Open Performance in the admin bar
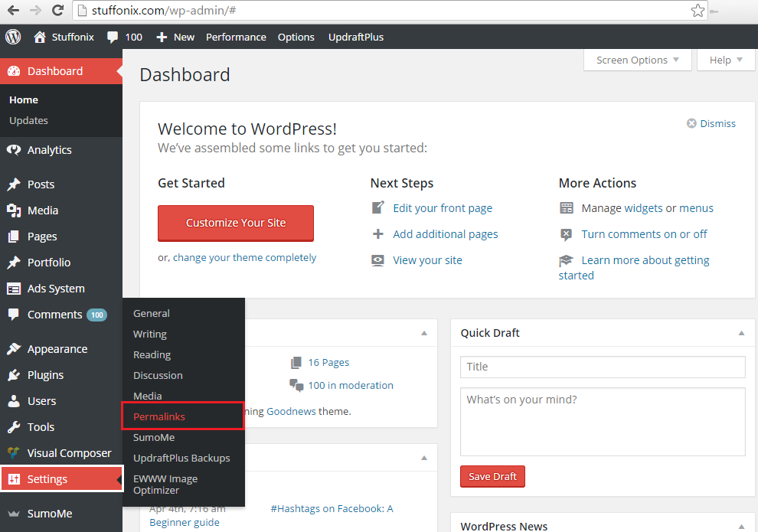 [236, 38]
